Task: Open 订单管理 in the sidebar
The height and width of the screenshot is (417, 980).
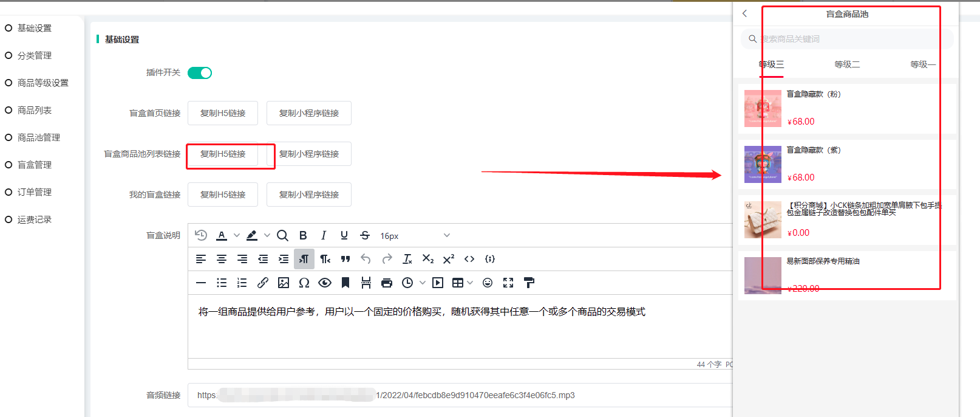Action: click(35, 192)
